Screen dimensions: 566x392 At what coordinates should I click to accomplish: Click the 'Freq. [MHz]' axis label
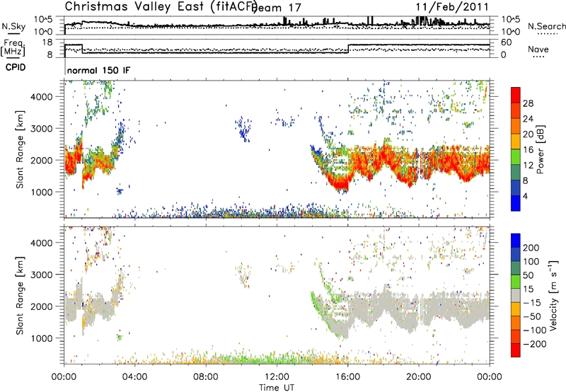[x=13, y=47]
